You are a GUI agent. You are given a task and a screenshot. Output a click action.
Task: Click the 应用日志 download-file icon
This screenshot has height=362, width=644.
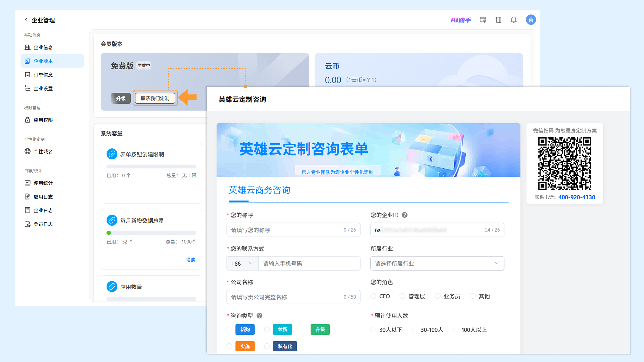point(28,197)
